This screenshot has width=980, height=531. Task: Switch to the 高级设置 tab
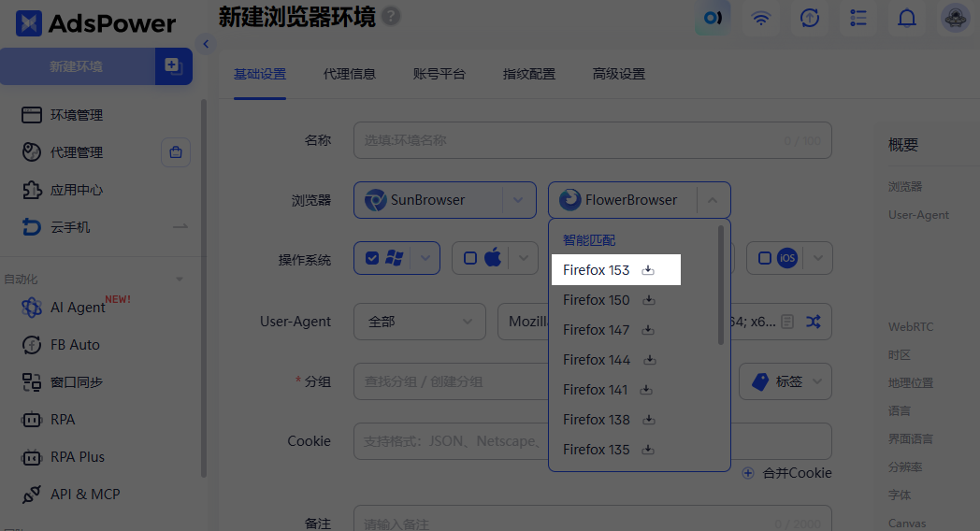tap(619, 74)
